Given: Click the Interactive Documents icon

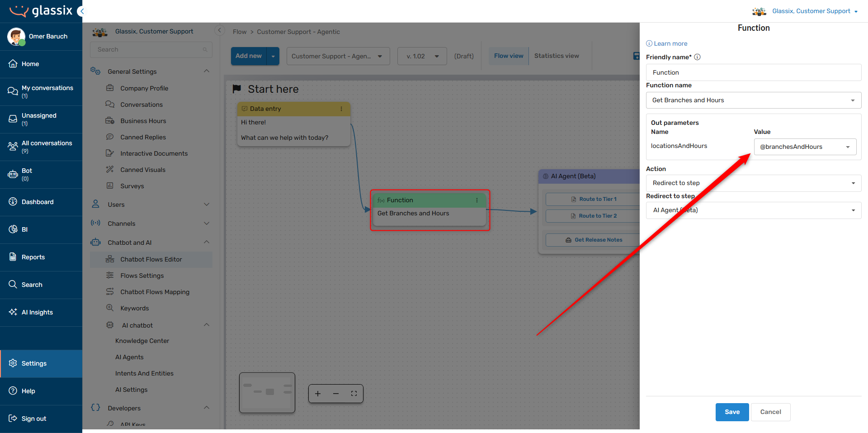Looking at the screenshot, I should tap(110, 153).
